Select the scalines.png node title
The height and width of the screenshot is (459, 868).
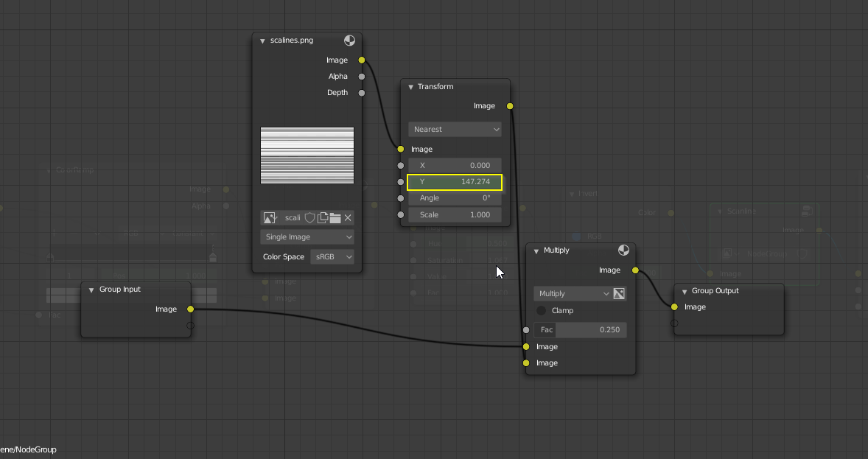pyautogui.click(x=292, y=41)
